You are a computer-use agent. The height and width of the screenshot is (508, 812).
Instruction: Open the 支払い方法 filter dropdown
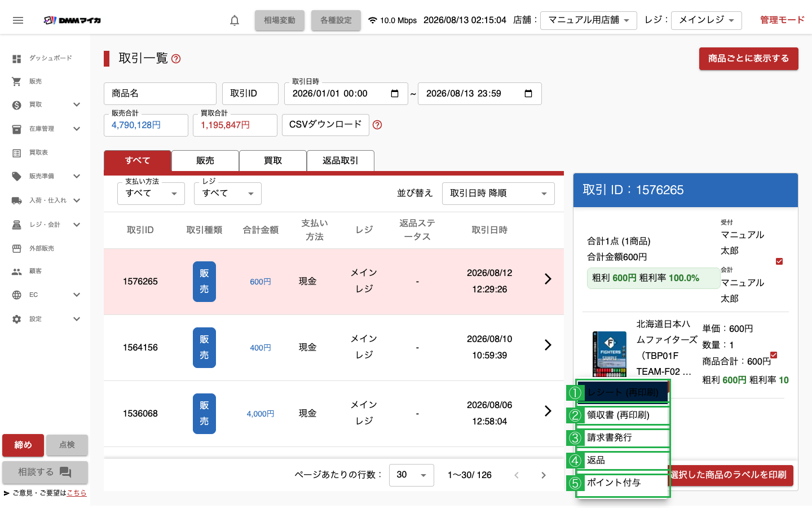(151, 194)
